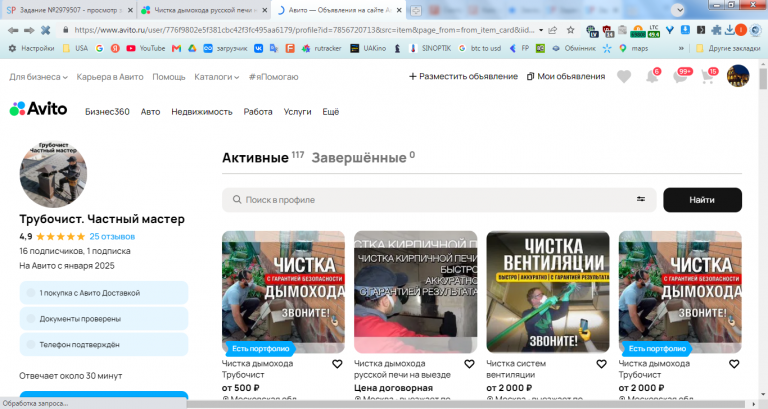Open the #яПомогаю link
768x409 pixels.
tap(273, 77)
